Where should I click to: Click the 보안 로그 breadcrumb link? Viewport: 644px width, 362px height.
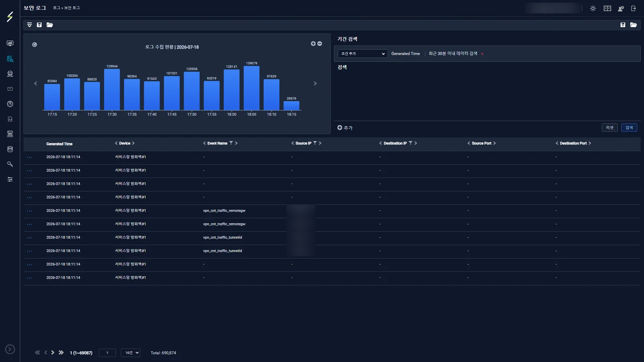pos(72,8)
